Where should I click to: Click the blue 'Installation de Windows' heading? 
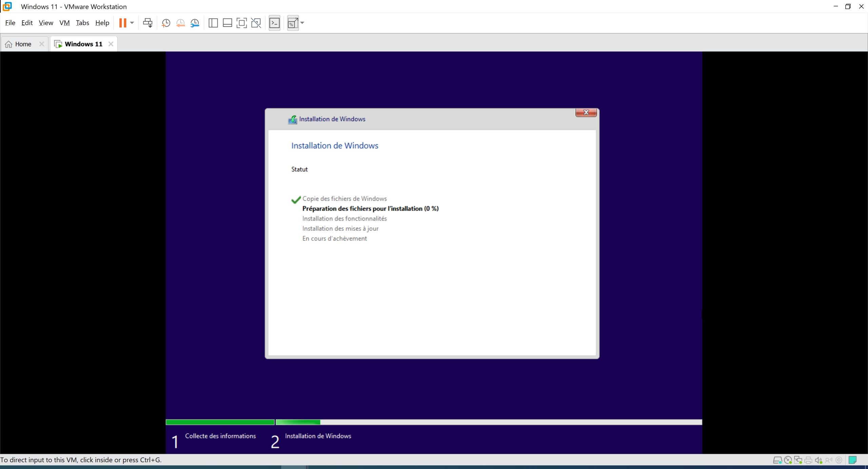tap(335, 146)
